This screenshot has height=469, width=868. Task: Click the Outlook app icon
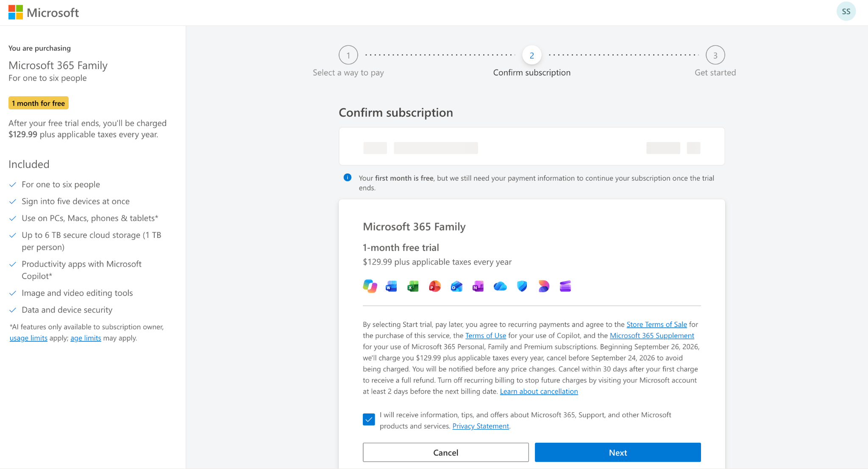tap(456, 286)
